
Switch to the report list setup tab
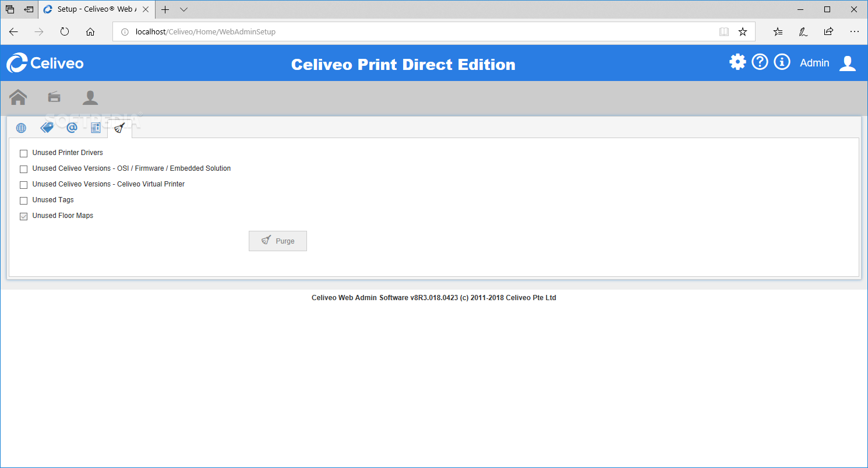96,128
